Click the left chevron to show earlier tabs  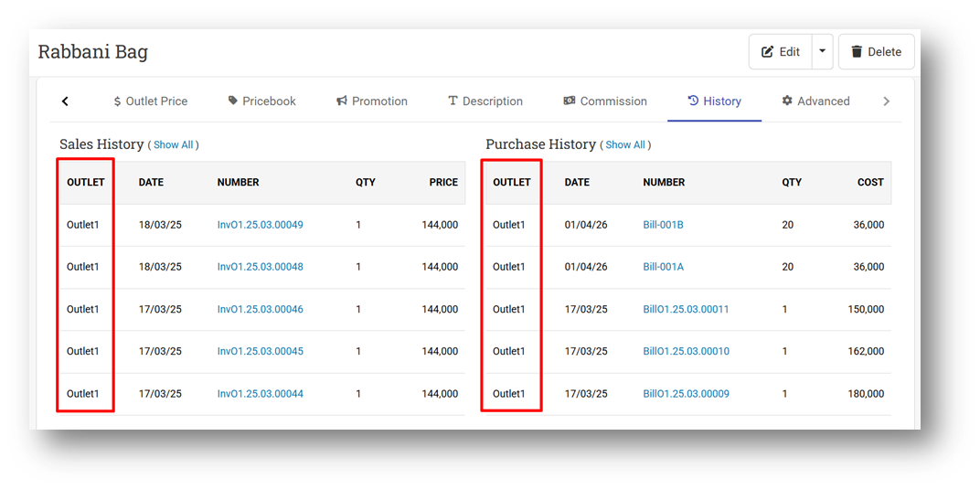(x=65, y=101)
